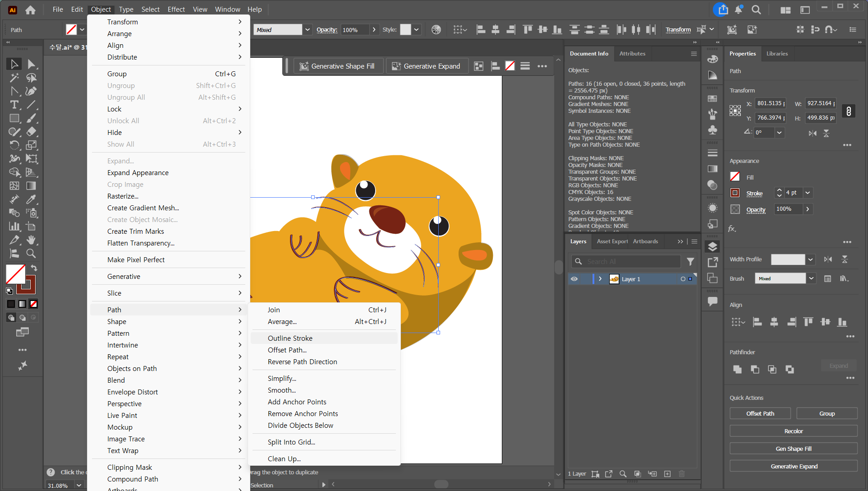Image resolution: width=868 pixels, height=491 pixels.
Task: Click the Recolor button
Action: [x=793, y=431]
